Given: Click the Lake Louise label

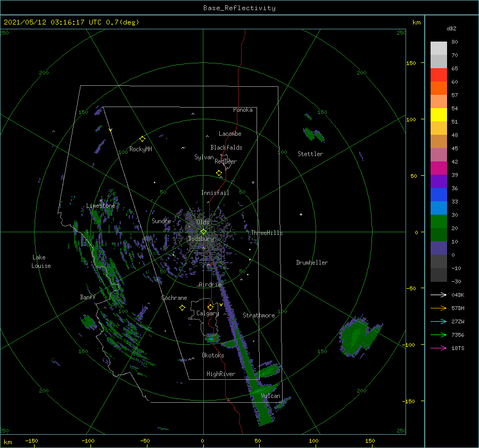Looking at the screenshot, I should click(x=41, y=262).
